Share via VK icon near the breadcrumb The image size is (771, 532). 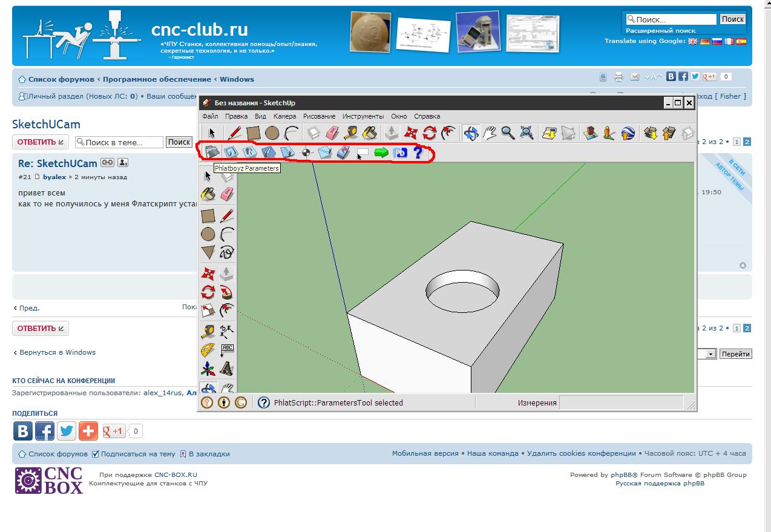pyautogui.click(x=671, y=77)
